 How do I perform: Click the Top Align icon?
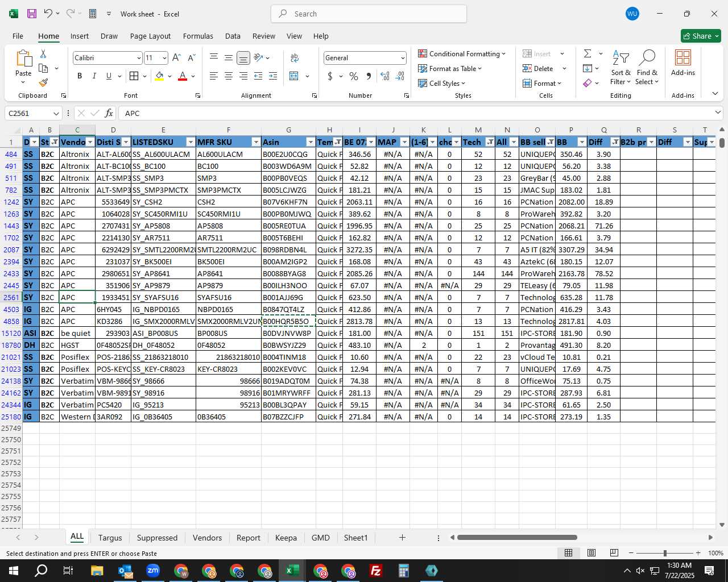(214, 58)
